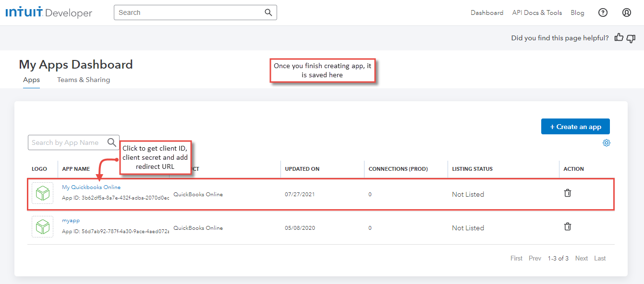
Task: Delete myapp using trash icon
Action: point(568,226)
